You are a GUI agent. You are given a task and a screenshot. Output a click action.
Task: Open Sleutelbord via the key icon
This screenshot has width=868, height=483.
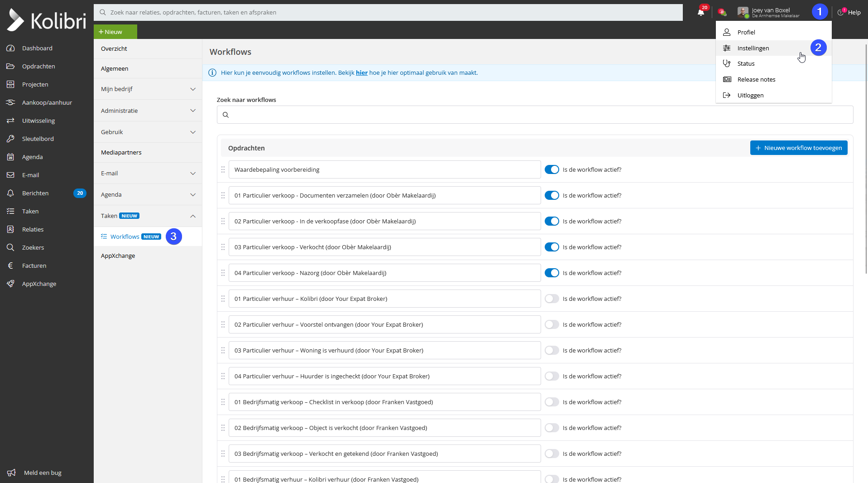tap(10, 139)
